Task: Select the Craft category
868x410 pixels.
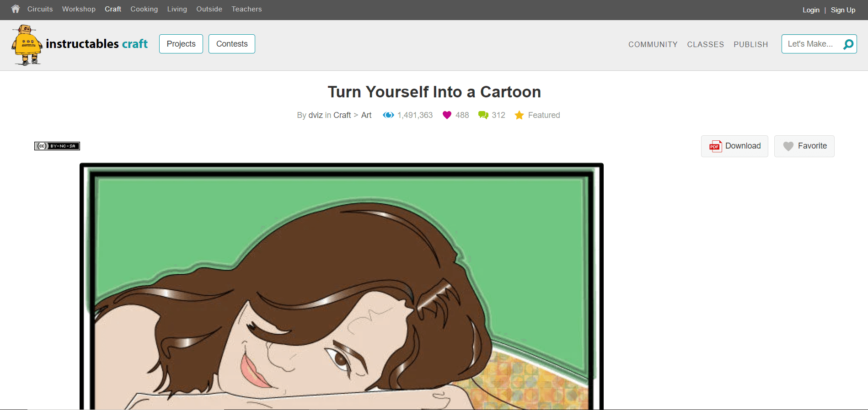Action: (x=113, y=9)
